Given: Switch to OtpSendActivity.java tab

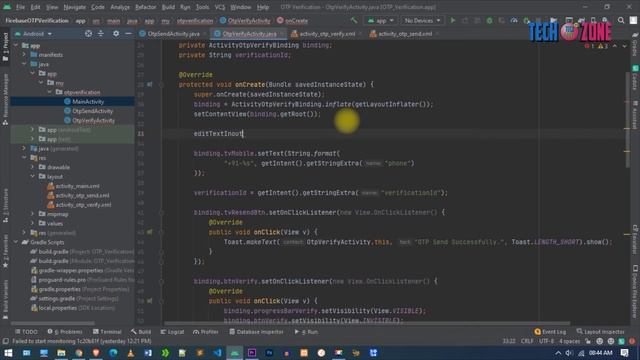Looking at the screenshot, I should [173, 34].
